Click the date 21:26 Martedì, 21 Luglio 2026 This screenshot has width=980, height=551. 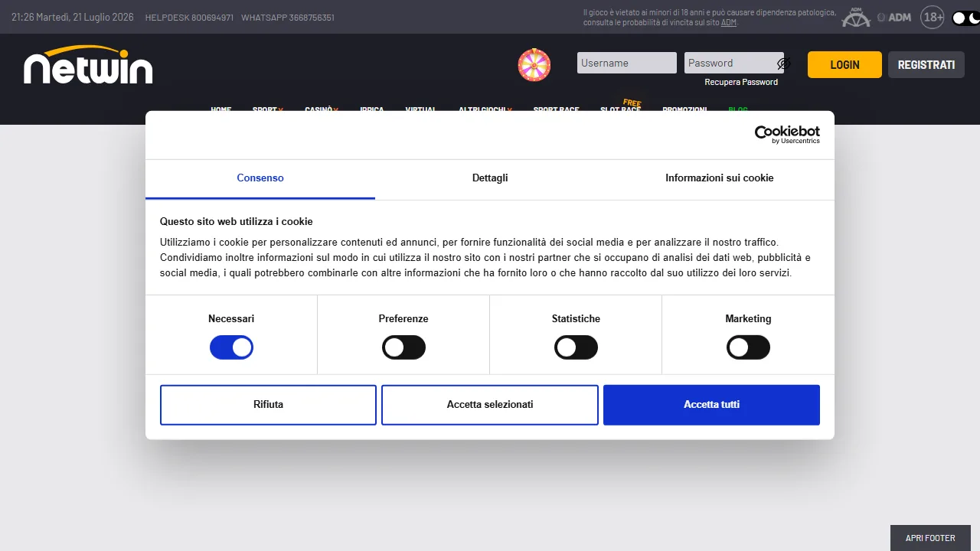(73, 17)
